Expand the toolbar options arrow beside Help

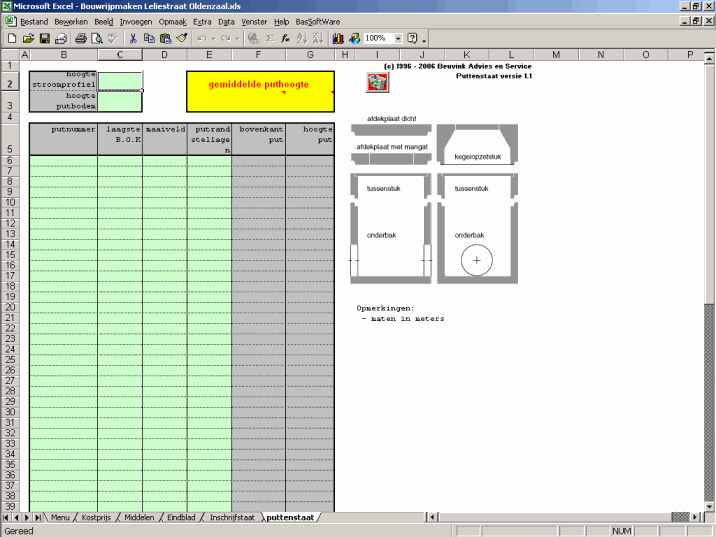coord(424,40)
